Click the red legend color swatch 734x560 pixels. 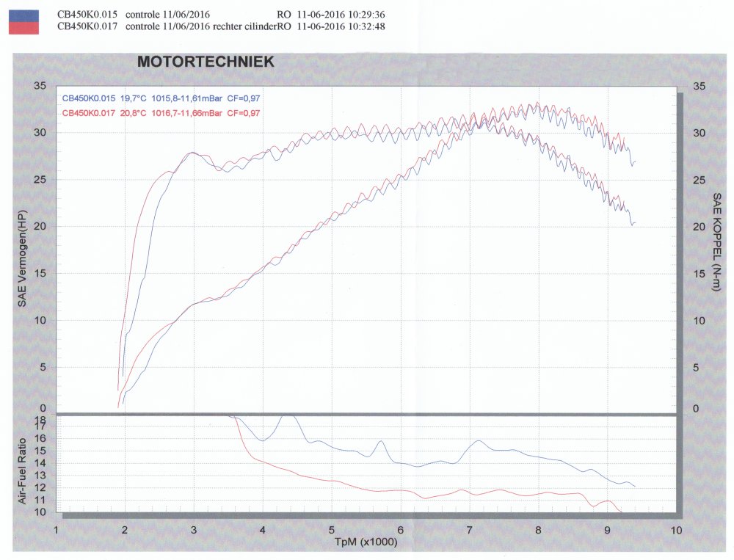click(x=23, y=28)
